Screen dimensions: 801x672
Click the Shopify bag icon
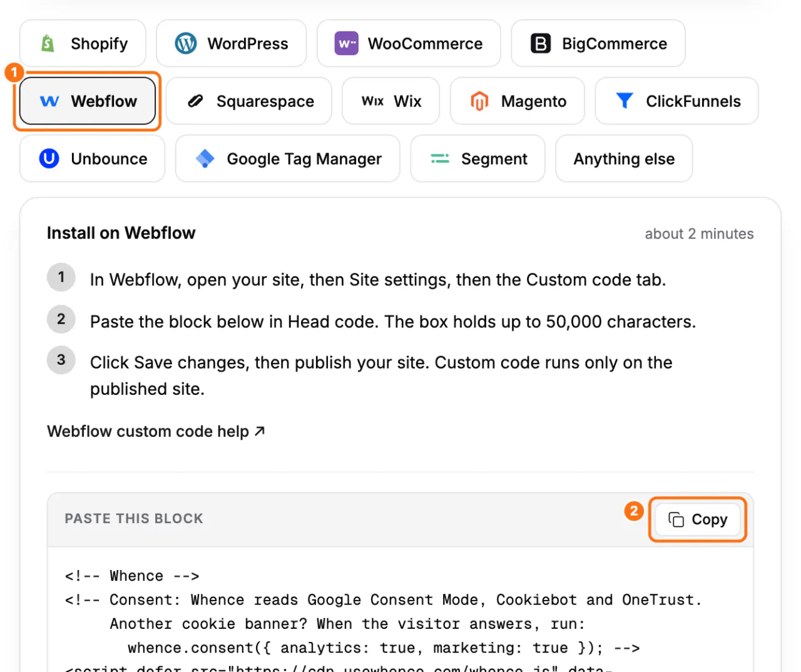[x=48, y=43]
